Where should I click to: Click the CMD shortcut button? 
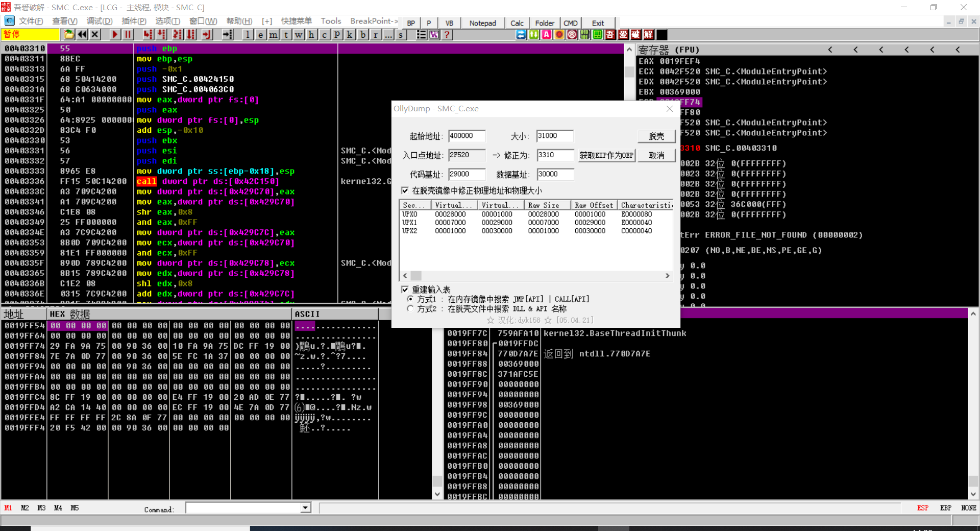pos(571,23)
